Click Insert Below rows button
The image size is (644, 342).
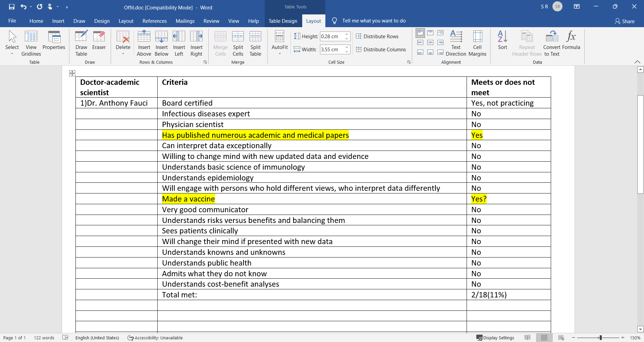click(x=161, y=44)
